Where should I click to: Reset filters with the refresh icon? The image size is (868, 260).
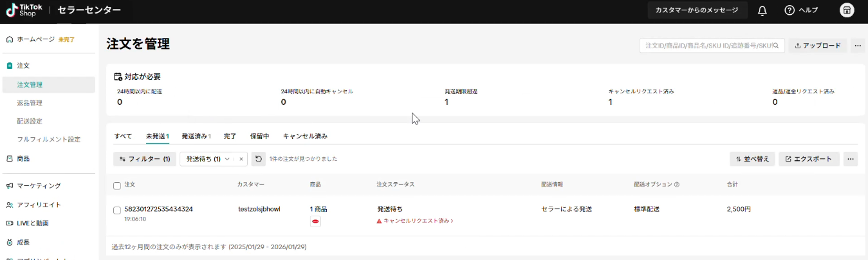pyautogui.click(x=258, y=159)
